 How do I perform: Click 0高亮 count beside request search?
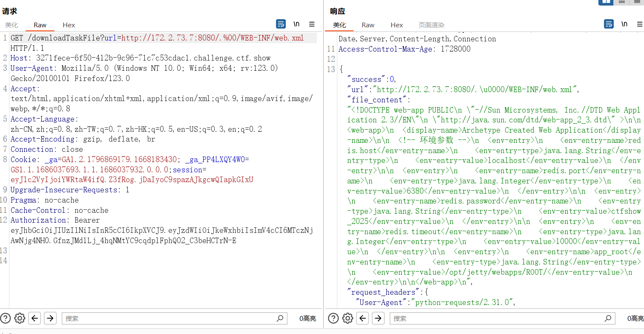[x=308, y=319]
